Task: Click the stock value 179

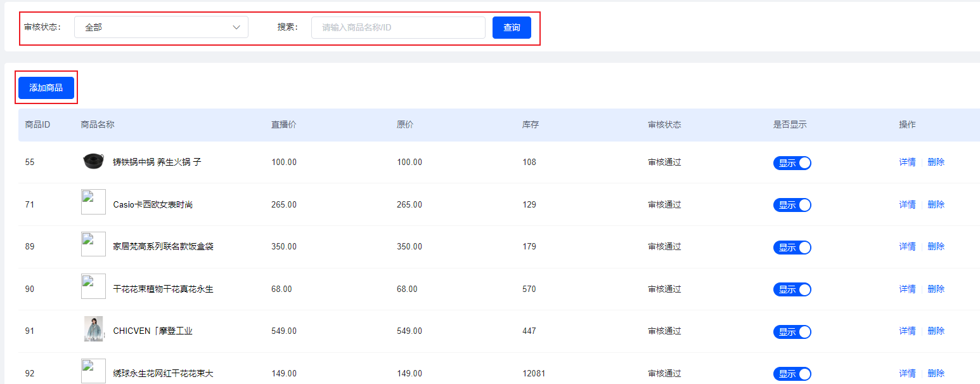Action: [x=529, y=246]
